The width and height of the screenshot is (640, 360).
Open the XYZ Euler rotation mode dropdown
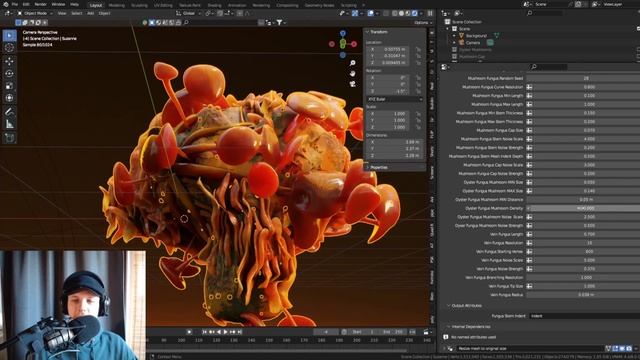click(394, 99)
